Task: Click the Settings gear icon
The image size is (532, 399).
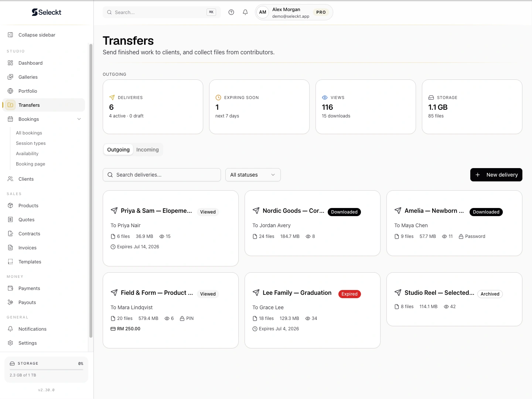Action: point(10,343)
